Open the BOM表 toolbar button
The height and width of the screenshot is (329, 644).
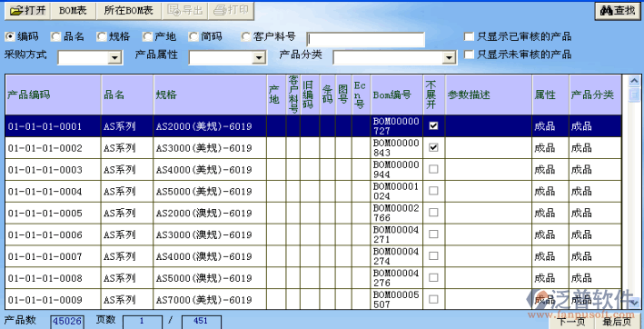pos(73,11)
